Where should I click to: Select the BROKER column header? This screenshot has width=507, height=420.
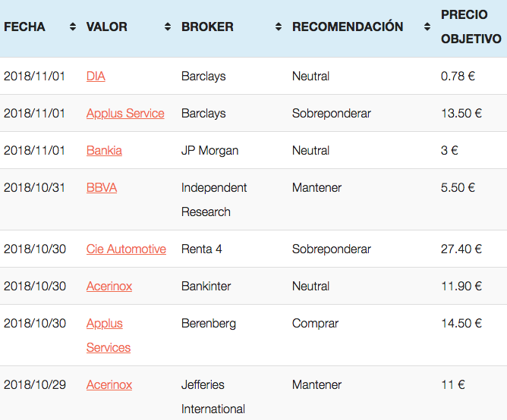207,27
